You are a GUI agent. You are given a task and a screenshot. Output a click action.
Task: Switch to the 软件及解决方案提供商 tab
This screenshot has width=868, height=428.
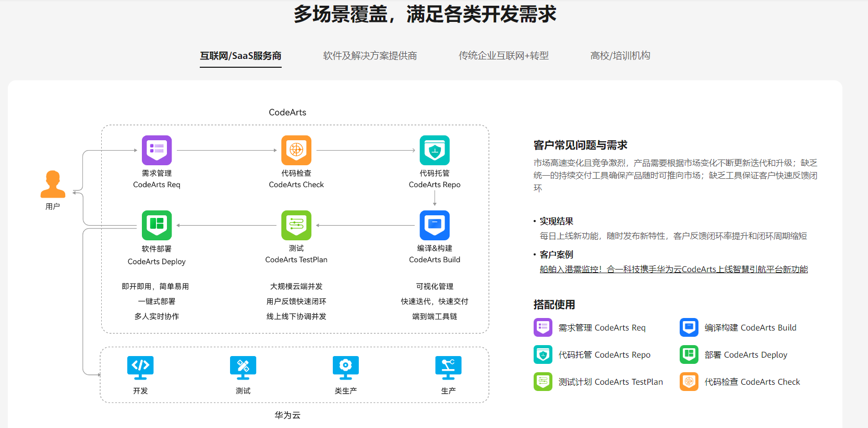coord(370,56)
